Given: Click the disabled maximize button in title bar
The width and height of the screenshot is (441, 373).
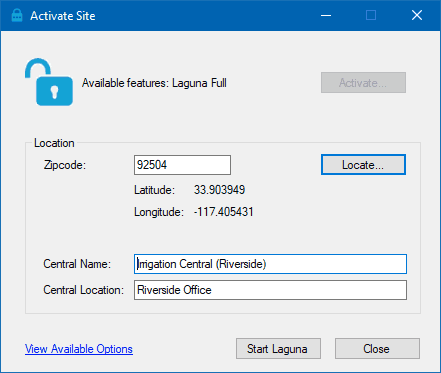Looking at the screenshot, I should [371, 15].
